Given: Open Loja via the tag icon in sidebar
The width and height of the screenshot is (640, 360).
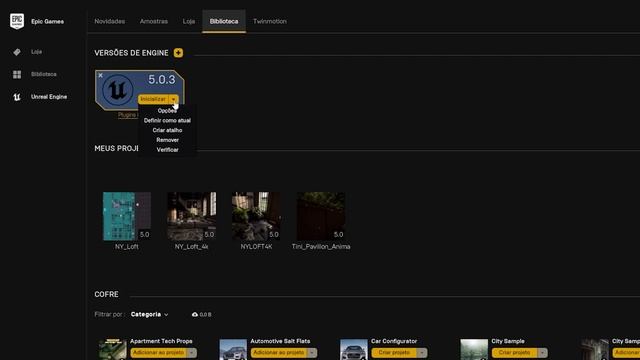Looking at the screenshot, I should [17, 52].
